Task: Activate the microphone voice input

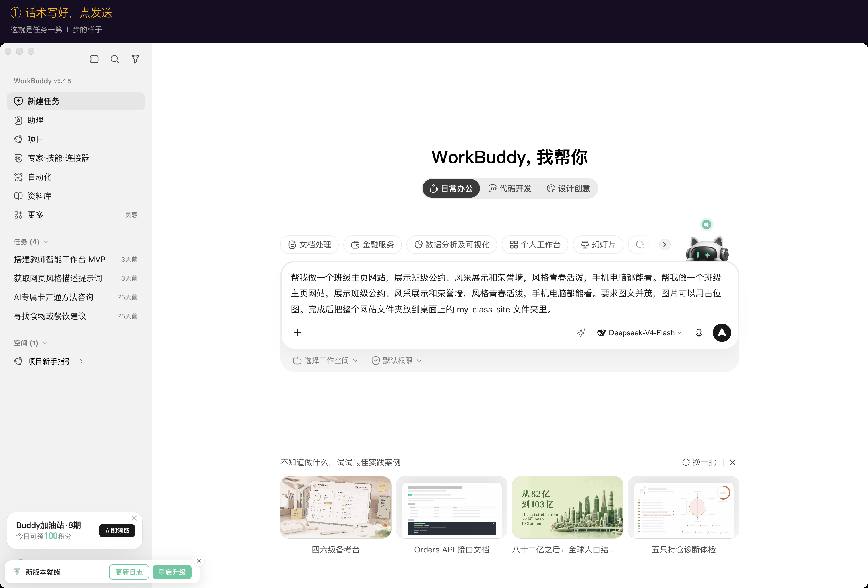Action: (x=698, y=332)
